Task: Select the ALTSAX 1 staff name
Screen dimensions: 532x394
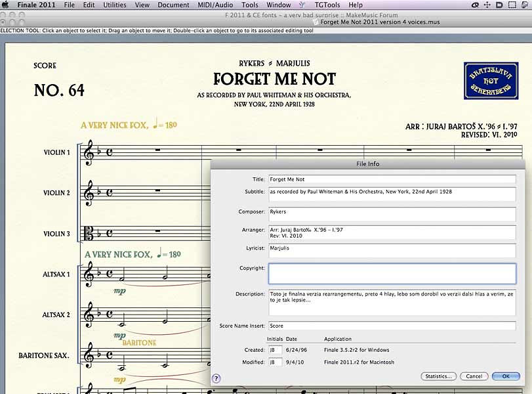Action: [56, 274]
